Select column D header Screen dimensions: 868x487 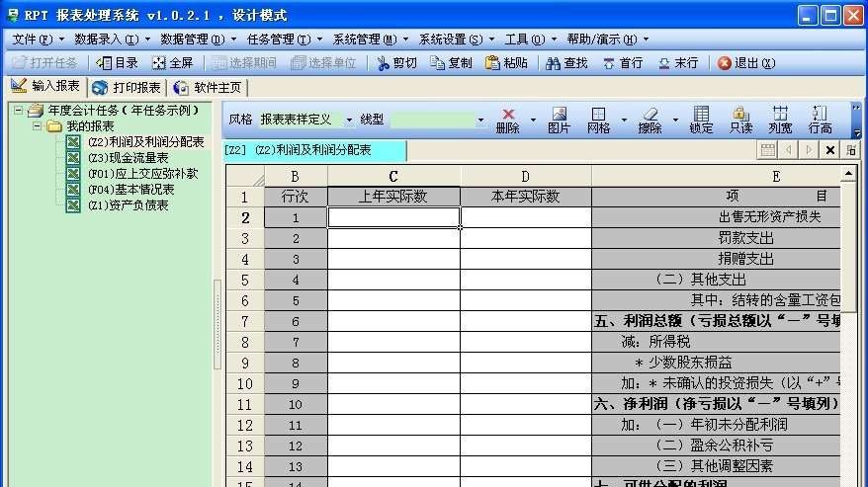pyautogui.click(x=525, y=176)
